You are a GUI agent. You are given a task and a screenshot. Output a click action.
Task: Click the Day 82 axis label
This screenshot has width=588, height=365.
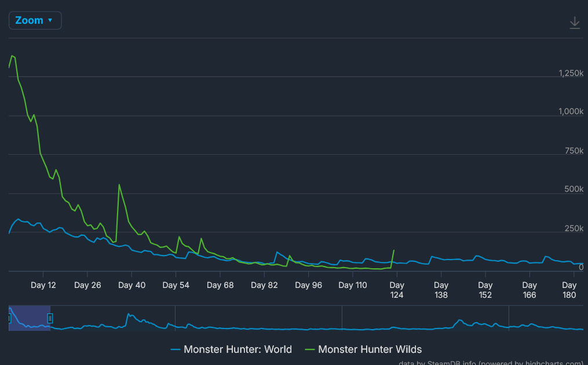(x=264, y=285)
